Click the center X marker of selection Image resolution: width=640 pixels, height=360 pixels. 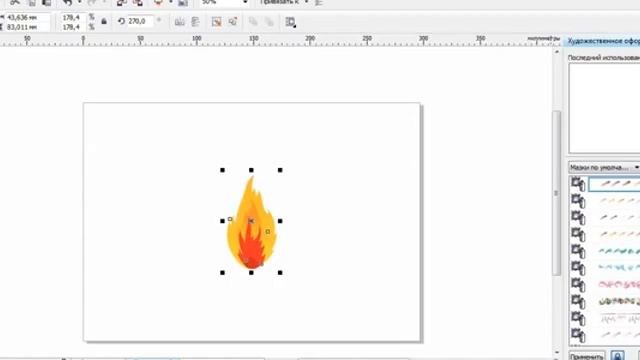(251, 221)
